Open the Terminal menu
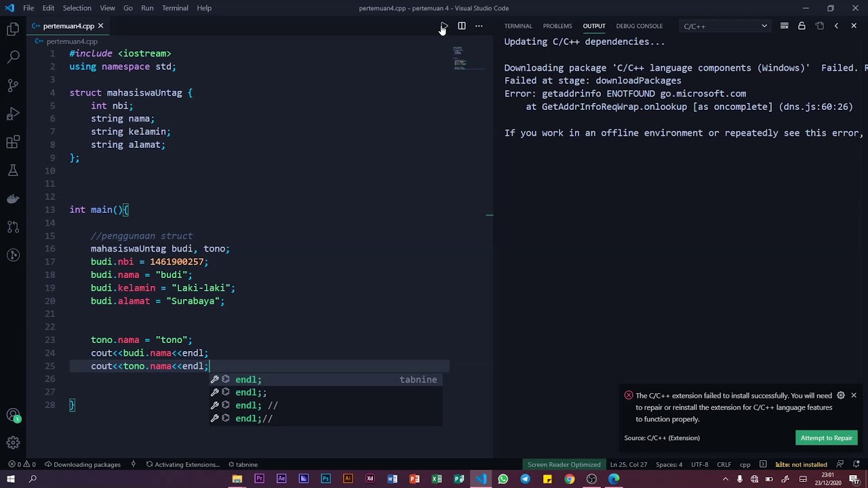 (175, 8)
